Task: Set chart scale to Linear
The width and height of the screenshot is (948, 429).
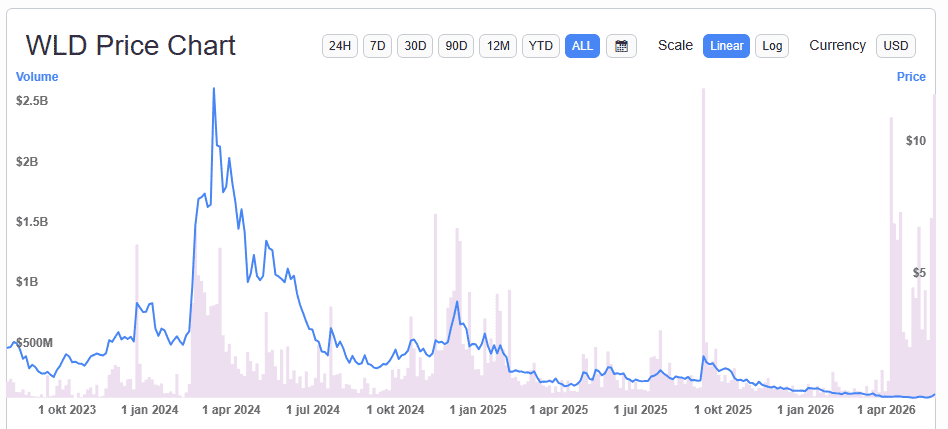Action: (726, 46)
